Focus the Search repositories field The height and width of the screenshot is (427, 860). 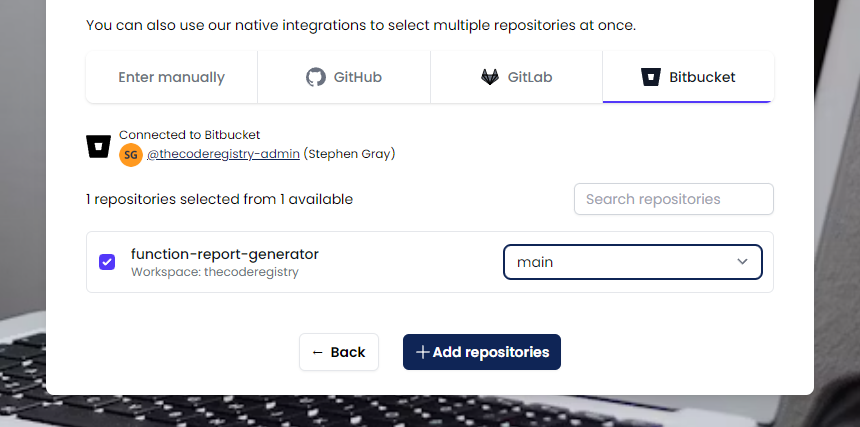click(674, 199)
